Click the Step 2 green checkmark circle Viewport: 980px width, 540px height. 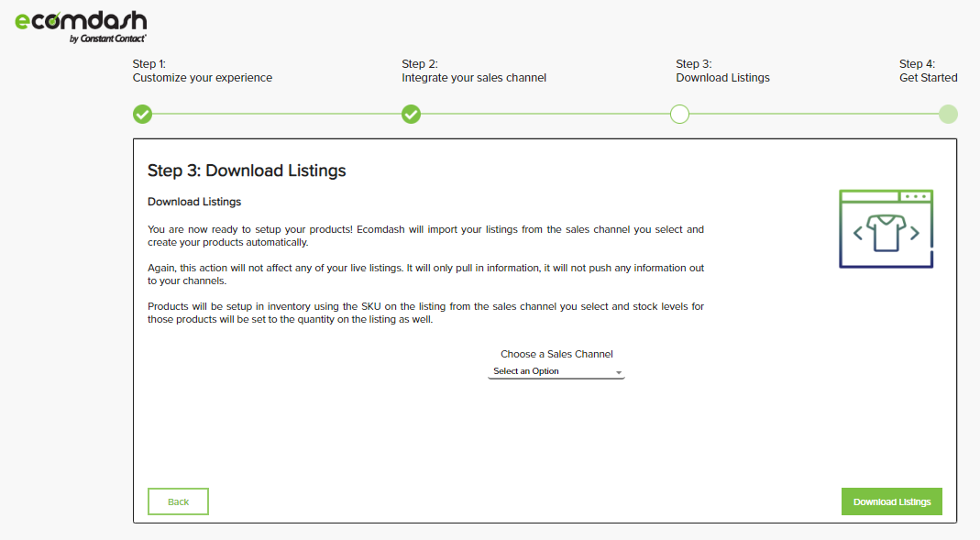pyautogui.click(x=412, y=115)
